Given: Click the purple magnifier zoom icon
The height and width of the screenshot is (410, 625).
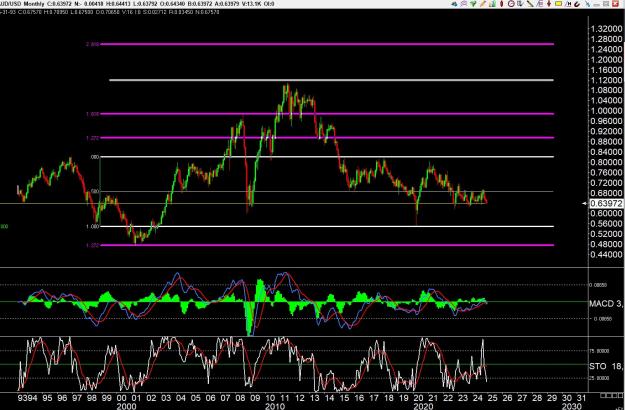Looking at the screenshot, I should (x=464, y=4).
